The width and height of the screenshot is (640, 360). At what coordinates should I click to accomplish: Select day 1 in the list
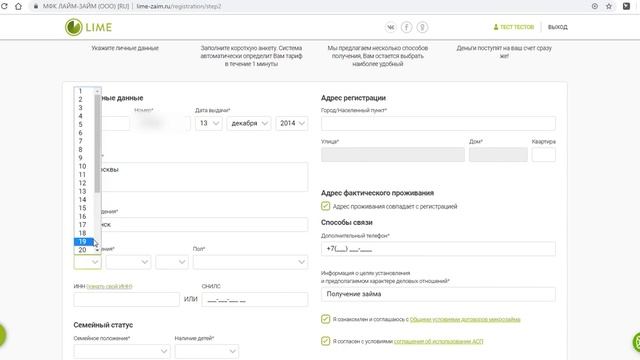(84, 91)
